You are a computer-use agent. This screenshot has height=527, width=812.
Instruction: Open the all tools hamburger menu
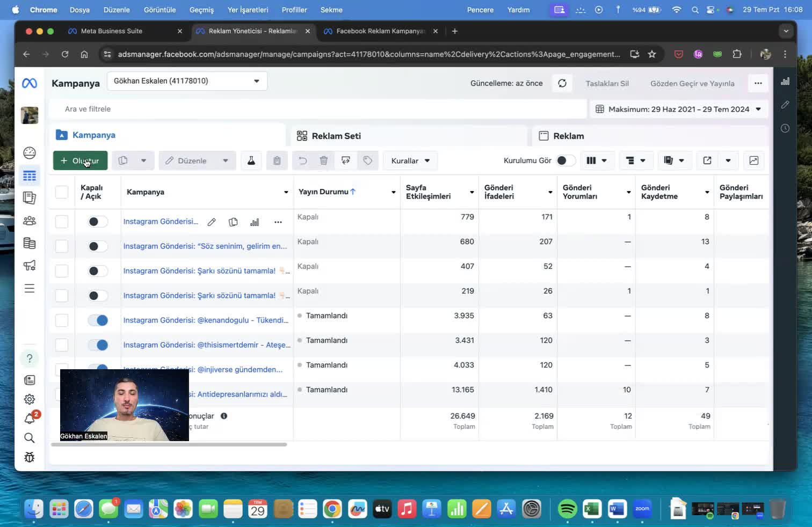pyautogui.click(x=30, y=288)
